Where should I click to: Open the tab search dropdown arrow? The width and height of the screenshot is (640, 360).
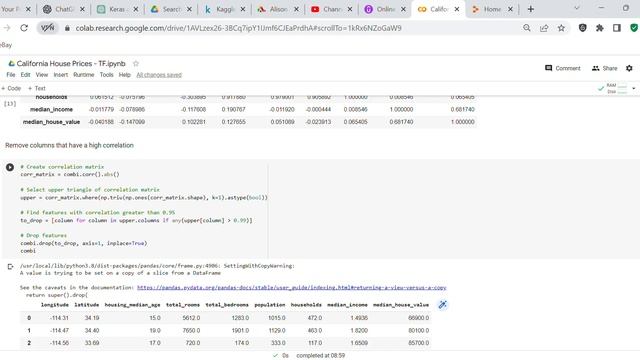point(577,8)
